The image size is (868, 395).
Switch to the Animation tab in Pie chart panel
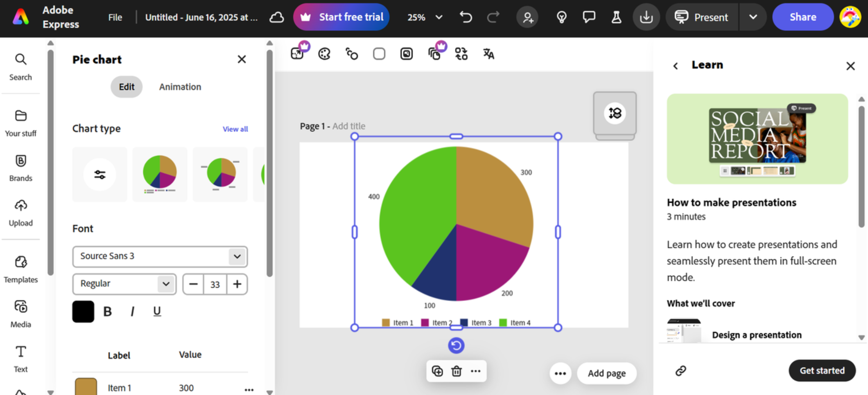[x=180, y=87]
